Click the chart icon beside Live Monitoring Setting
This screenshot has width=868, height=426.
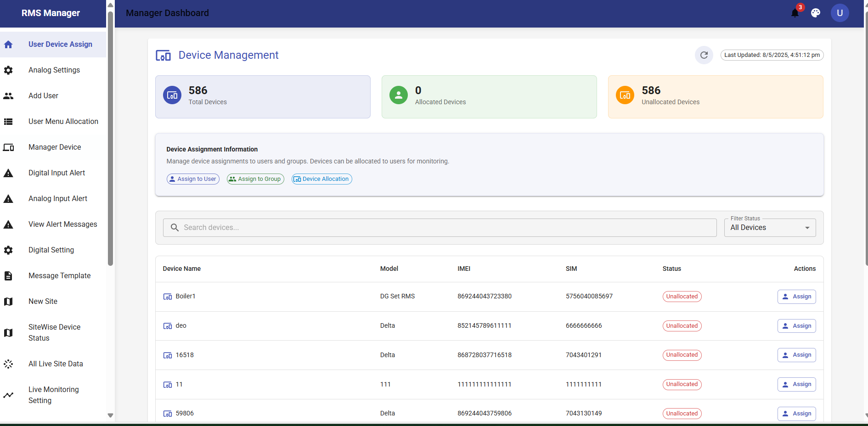click(8, 395)
